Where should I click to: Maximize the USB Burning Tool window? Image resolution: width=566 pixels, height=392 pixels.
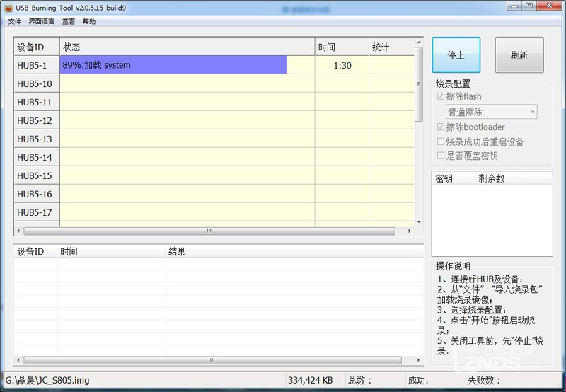pyautogui.click(x=529, y=6)
